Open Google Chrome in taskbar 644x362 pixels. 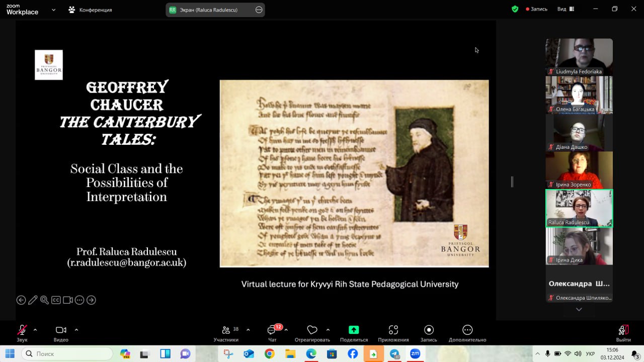click(x=270, y=354)
